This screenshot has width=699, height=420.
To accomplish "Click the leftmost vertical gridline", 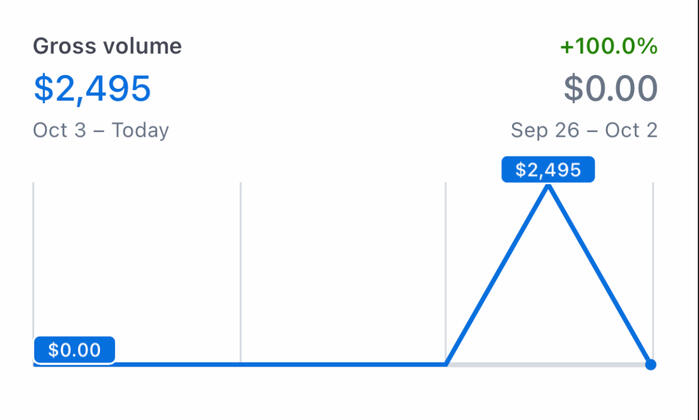I will 34,260.
